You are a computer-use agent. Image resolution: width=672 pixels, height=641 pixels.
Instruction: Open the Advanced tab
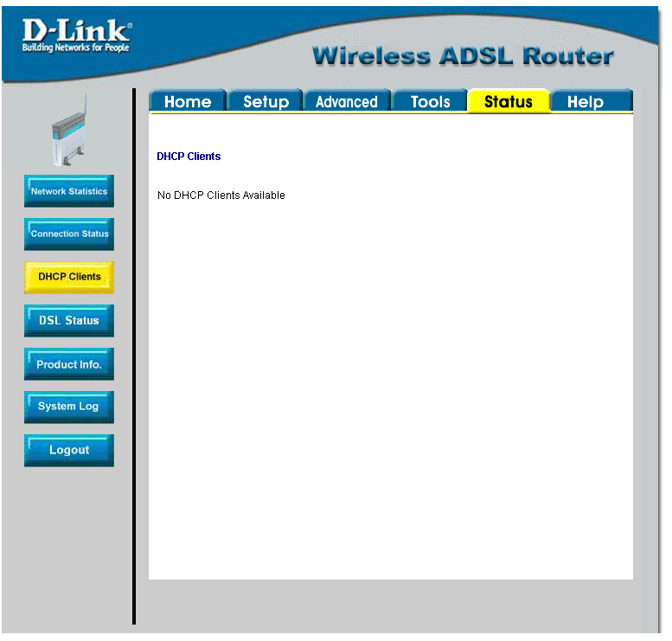click(x=347, y=101)
